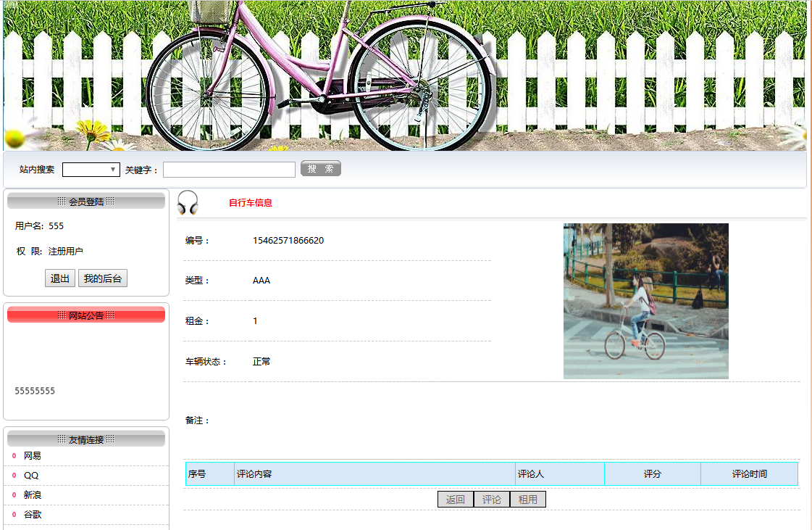Click the 评论 button

tap(491, 500)
